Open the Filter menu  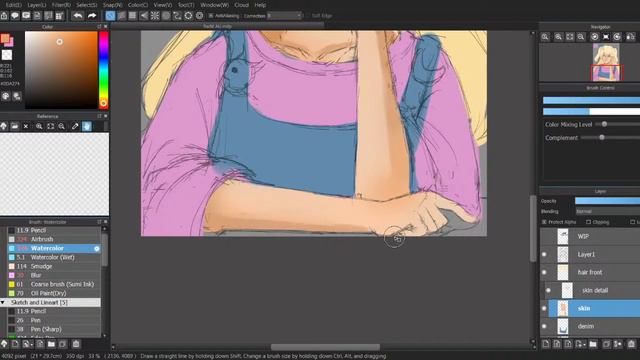click(x=61, y=5)
